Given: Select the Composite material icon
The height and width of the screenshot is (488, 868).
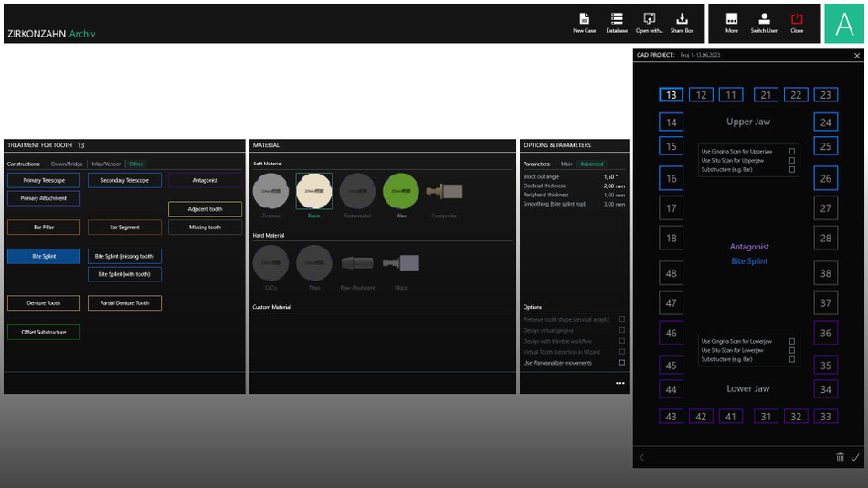Looking at the screenshot, I should (x=444, y=192).
